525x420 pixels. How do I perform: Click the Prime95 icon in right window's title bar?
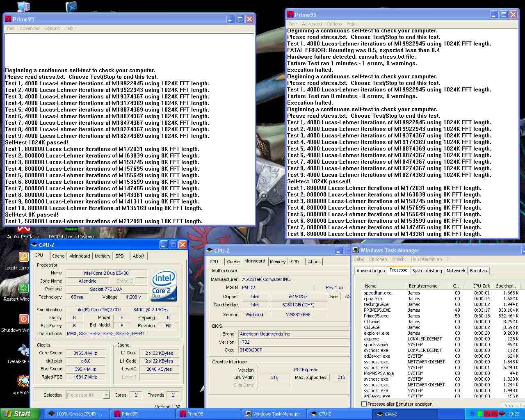(290, 15)
